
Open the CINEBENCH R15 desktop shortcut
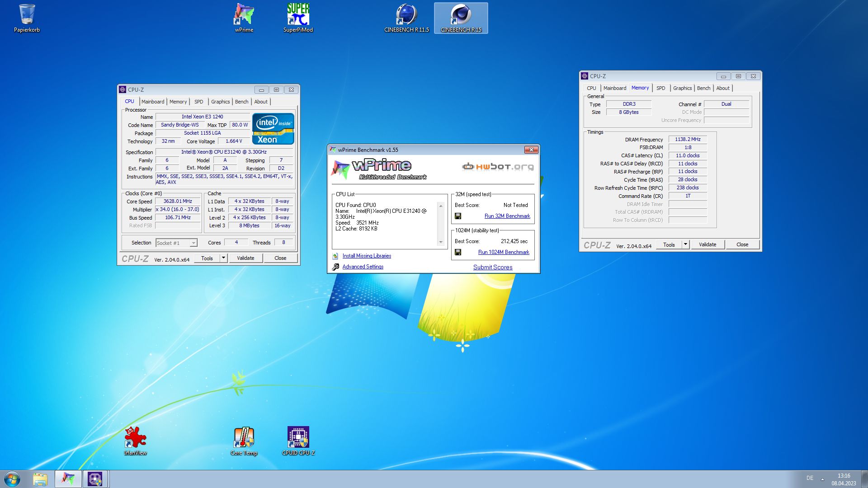(461, 18)
